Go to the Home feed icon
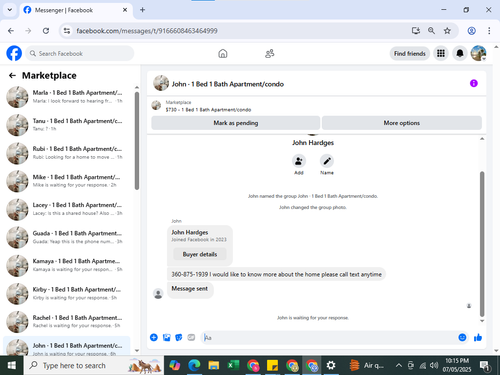This screenshot has width=500, height=375. (223, 53)
